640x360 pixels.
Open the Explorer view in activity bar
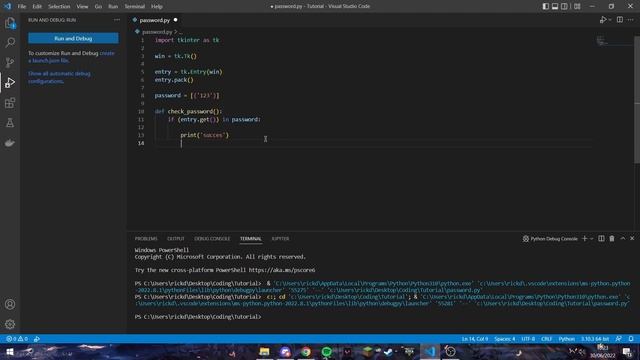point(10,23)
